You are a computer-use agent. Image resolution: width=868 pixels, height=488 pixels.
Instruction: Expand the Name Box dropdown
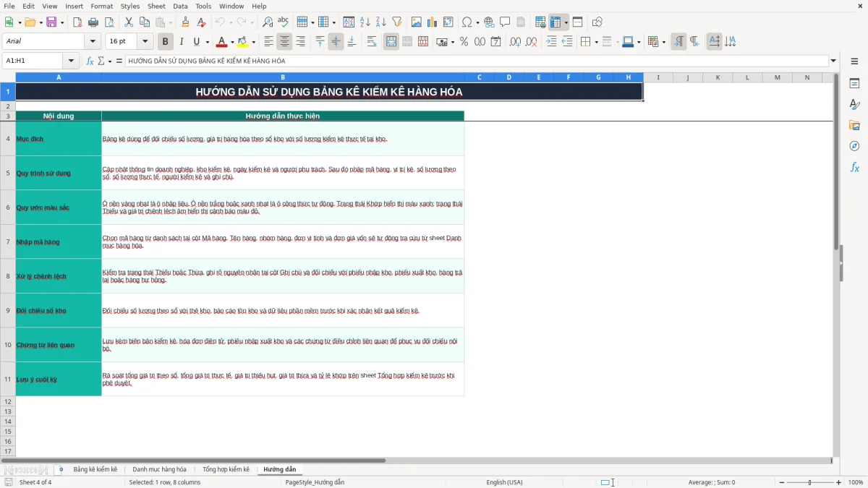[x=71, y=61]
